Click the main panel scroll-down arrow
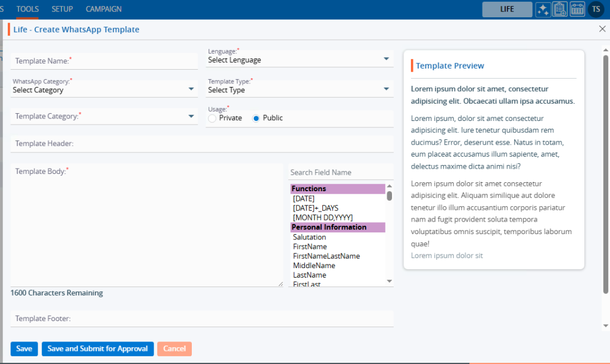The image size is (610, 364). [x=606, y=325]
